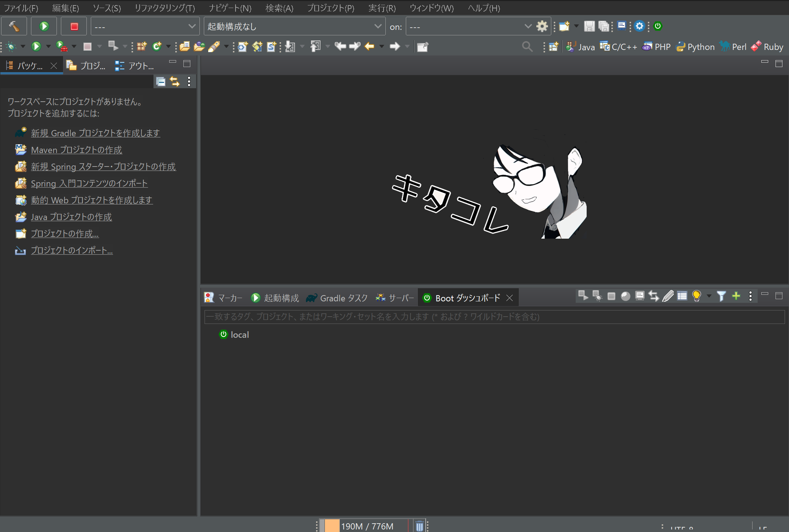Viewport: 789px width, 532px height.
Task: Toggle link with editor in Boot Dashboard
Action: point(654,296)
